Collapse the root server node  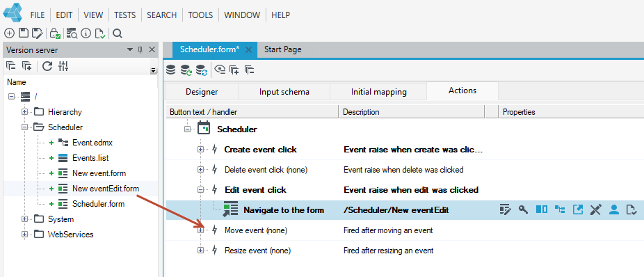point(11,96)
